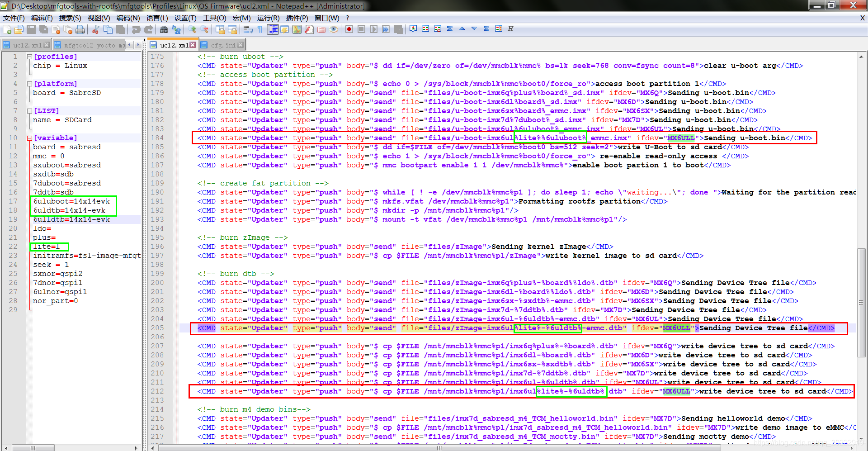Image resolution: width=868 pixels, height=451 pixels.
Task: Open the 搜索(S) menu
Action: coord(70,18)
